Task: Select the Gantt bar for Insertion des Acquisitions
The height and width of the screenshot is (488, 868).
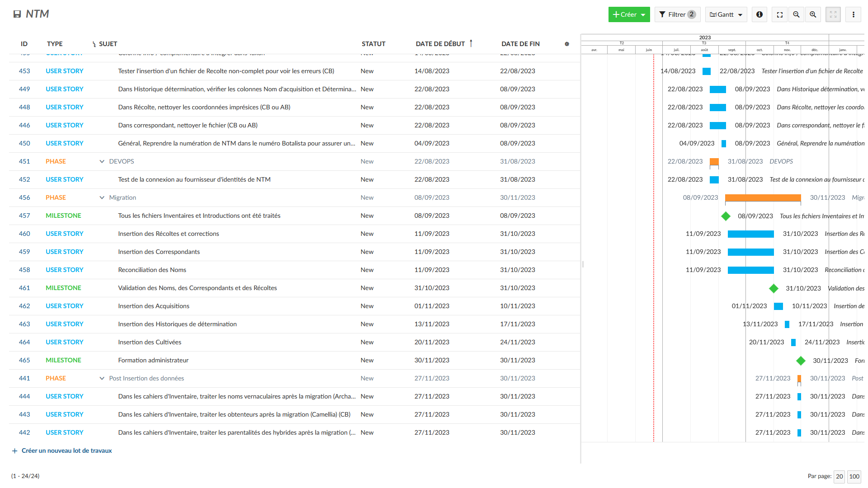Action: [778, 306]
